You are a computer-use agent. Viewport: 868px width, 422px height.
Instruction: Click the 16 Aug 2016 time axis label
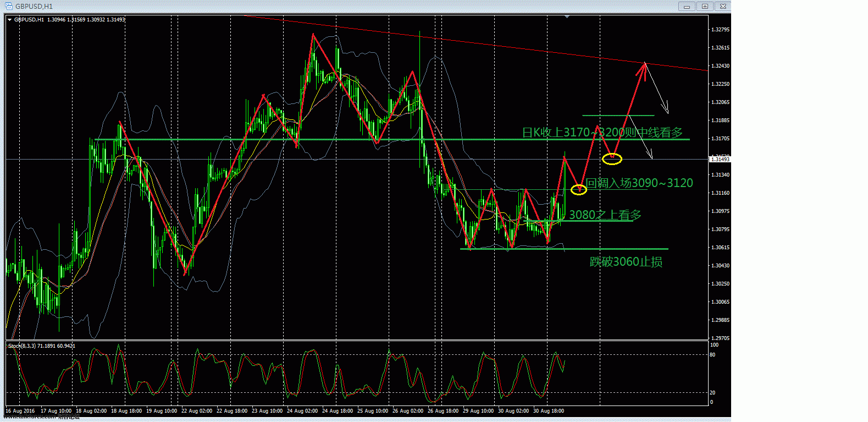point(20,411)
